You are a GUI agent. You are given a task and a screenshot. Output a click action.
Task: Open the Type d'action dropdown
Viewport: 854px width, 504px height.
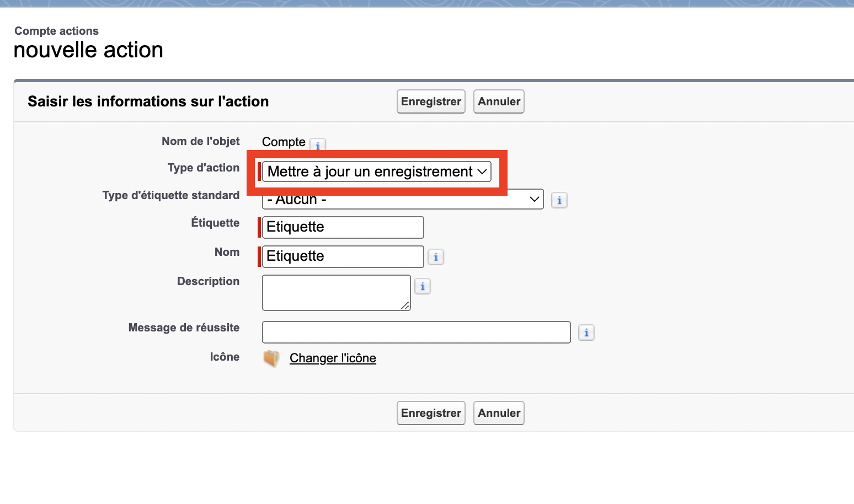[377, 171]
